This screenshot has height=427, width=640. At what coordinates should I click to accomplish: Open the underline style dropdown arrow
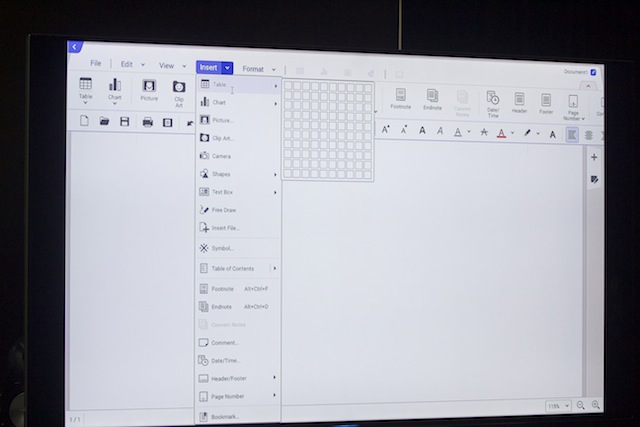tap(469, 132)
